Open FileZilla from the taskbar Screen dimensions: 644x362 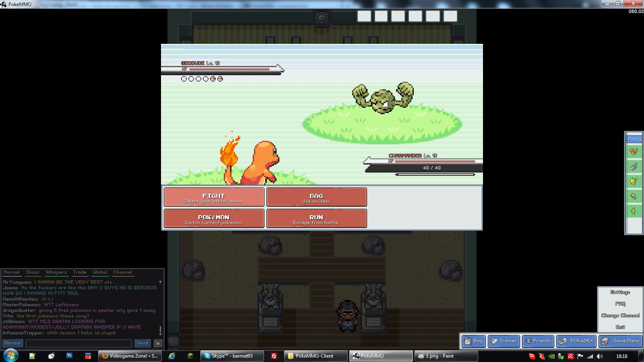(274, 356)
